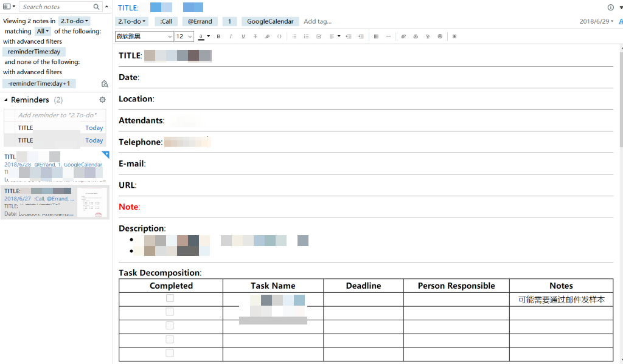Collapse the Reminders section

click(x=6, y=100)
